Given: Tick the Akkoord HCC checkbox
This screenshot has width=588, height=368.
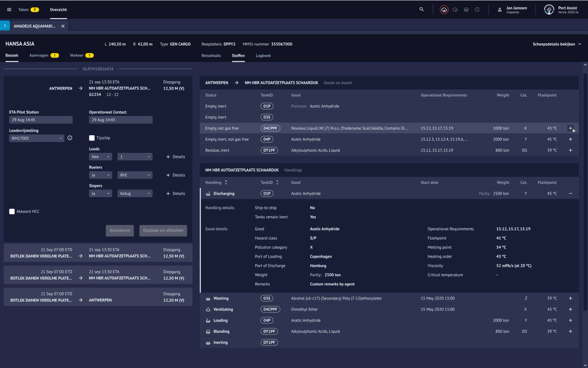Looking at the screenshot, I should click(12, 211).
